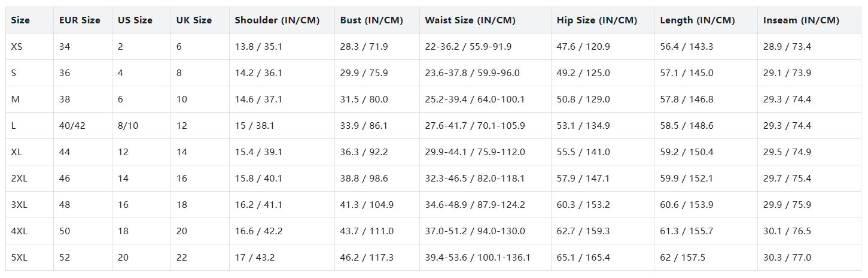Click the 61.3 / 155.7 length cell

[x=687, y=231]
